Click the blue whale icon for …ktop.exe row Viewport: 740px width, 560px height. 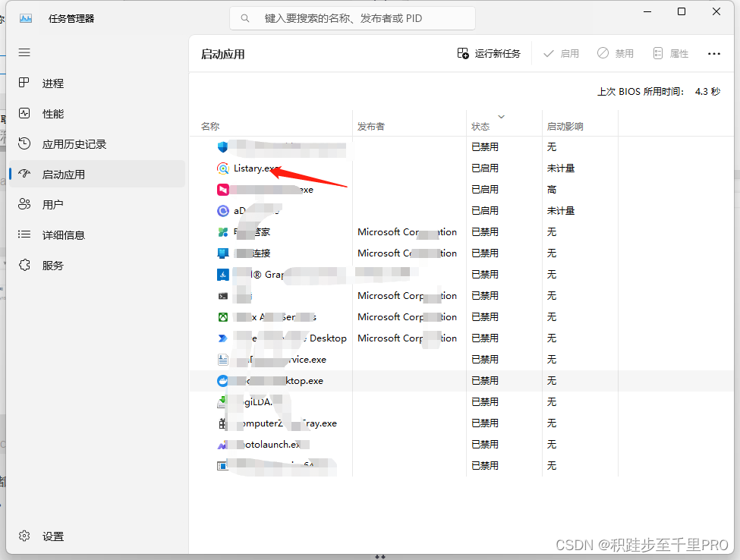[222, 381]
